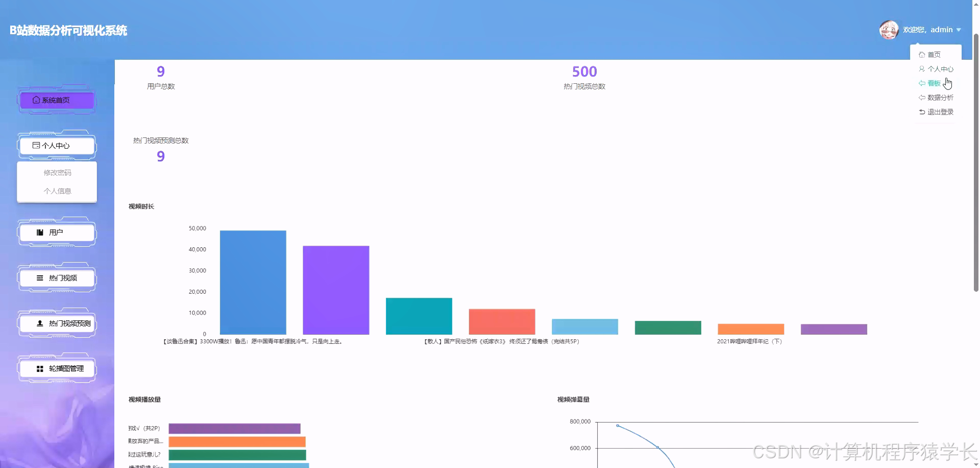Click the tallest blue bar in 视频时长 chart

point(253,283)
